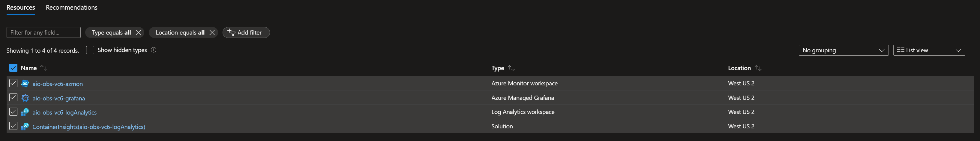Click West US 2 in the logAnalytics row
Viewport: 980px width, 141px height.
[741, 112]
